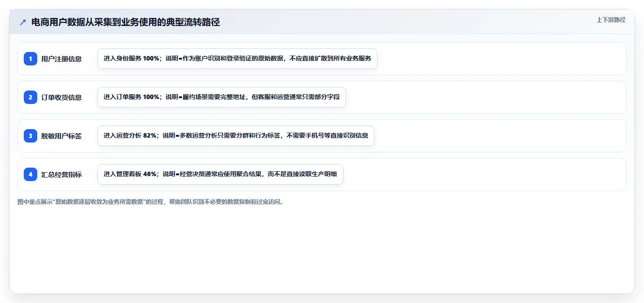Viewport: 644px width, 303px height.
Task: Click the title '电商用户数据从采集到业务使用的典型流转路径'
Action: click(126, 22)
